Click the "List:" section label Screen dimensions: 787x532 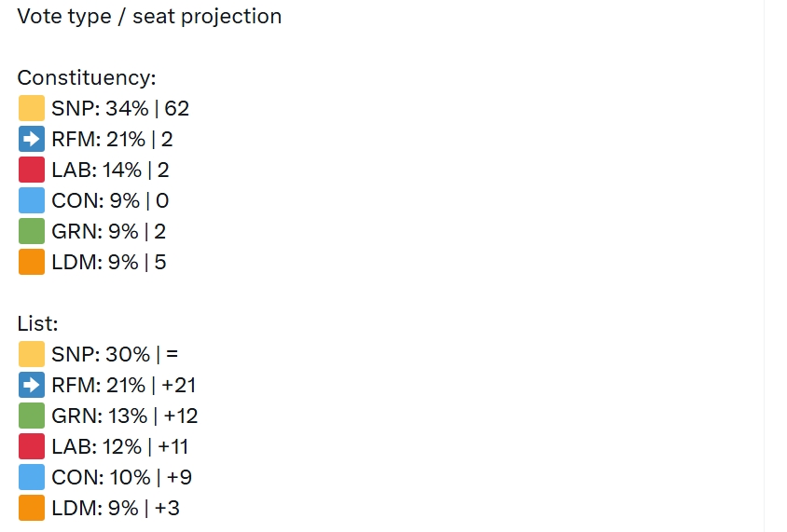(x=38, y=323)
